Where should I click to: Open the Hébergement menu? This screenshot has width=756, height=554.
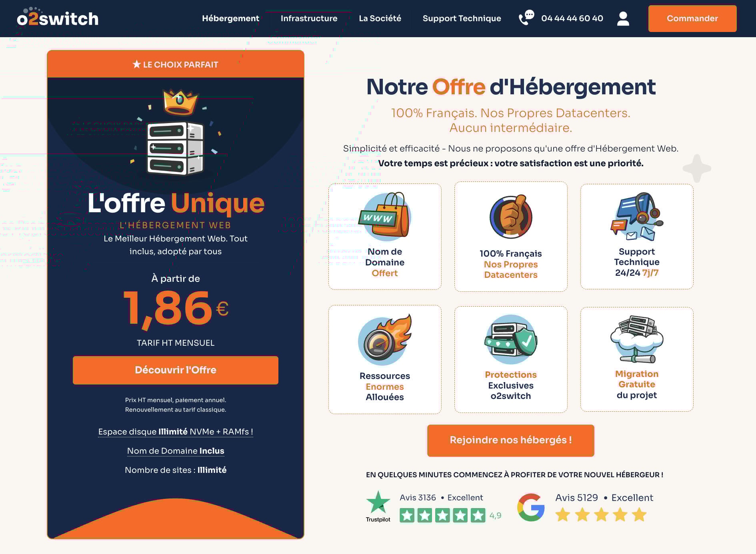[230, 18]
